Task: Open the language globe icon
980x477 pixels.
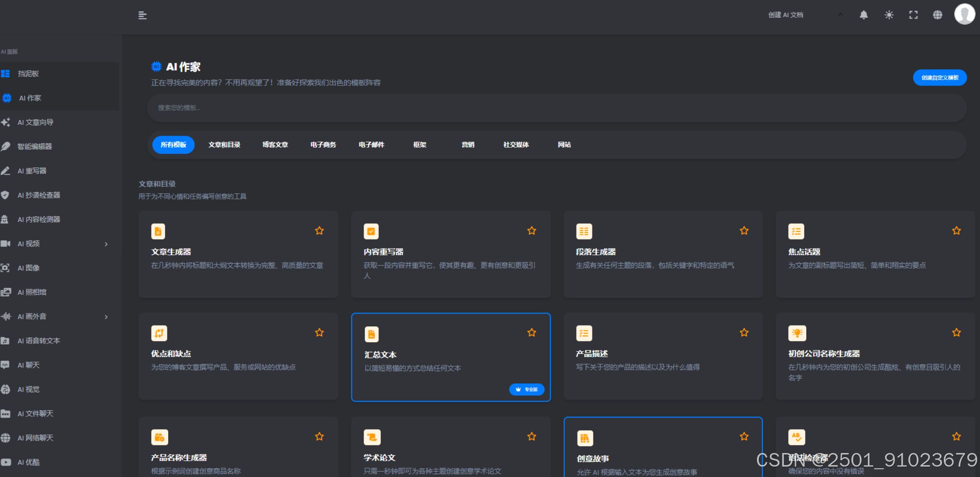Action: (x=937, y=14)
